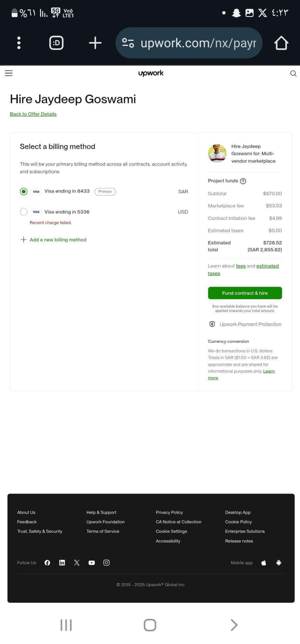
Task: Select Visa ending in 8433 radio button
Action: click(24, 191)
